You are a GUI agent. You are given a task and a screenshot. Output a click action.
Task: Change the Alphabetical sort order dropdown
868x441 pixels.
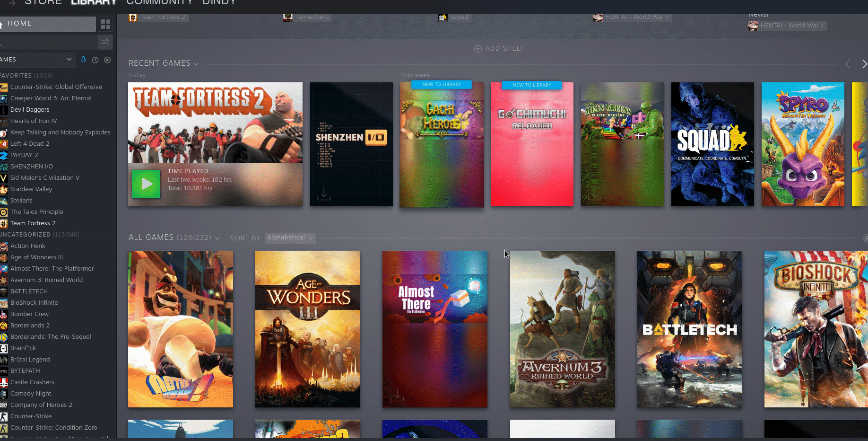click(x=290, y=238)
